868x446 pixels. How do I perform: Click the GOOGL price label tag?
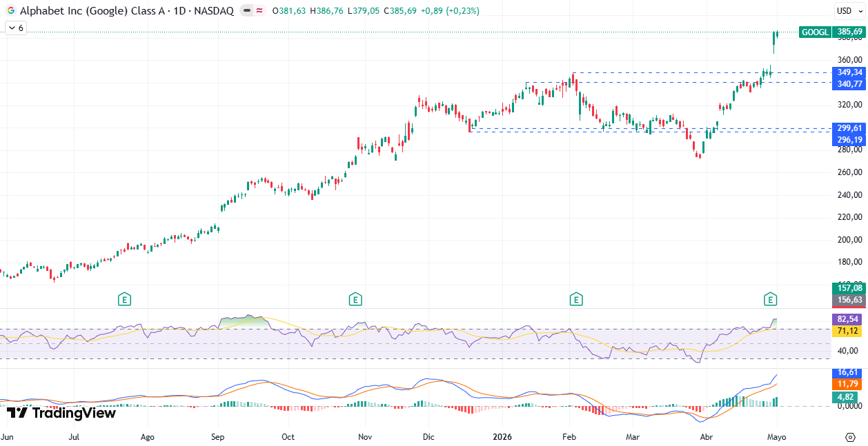816,32
